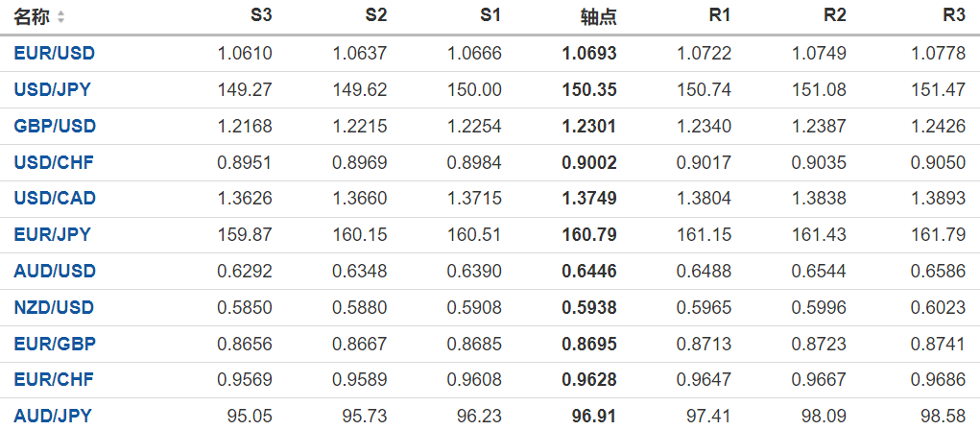This screenshot has width=980, height=430.
Task: Click the EUR/JPY pair name
Action: (x=53, y=234)
